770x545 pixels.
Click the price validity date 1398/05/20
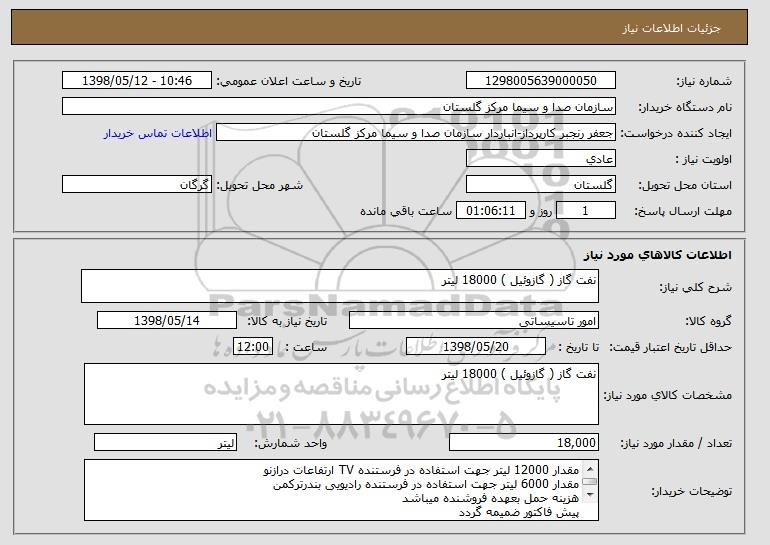476,347
